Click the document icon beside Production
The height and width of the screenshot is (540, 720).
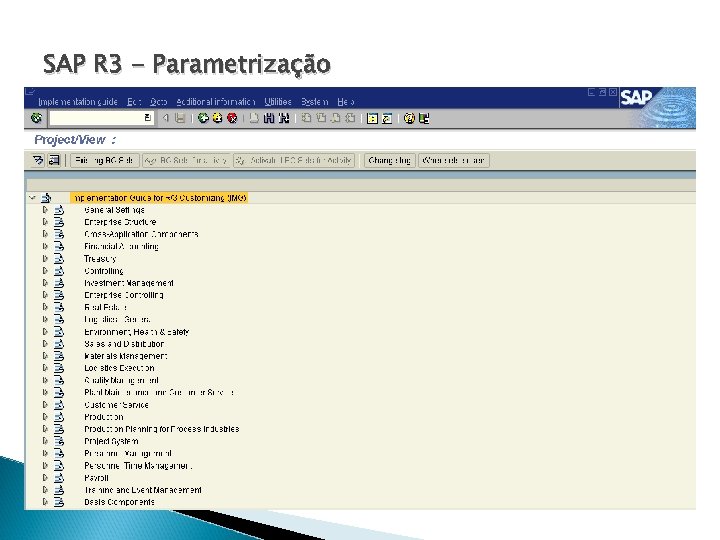point(59,417)
